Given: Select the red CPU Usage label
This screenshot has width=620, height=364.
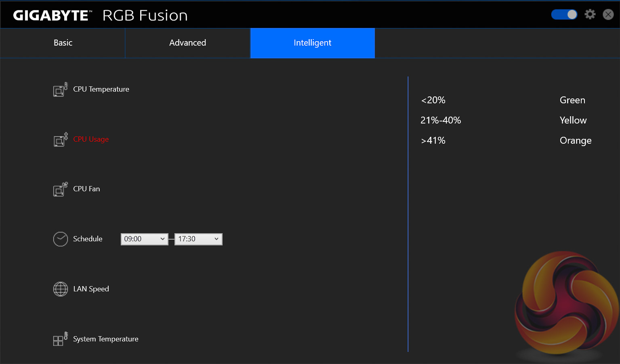Looking at the screenshot, I should click(91, 139).
